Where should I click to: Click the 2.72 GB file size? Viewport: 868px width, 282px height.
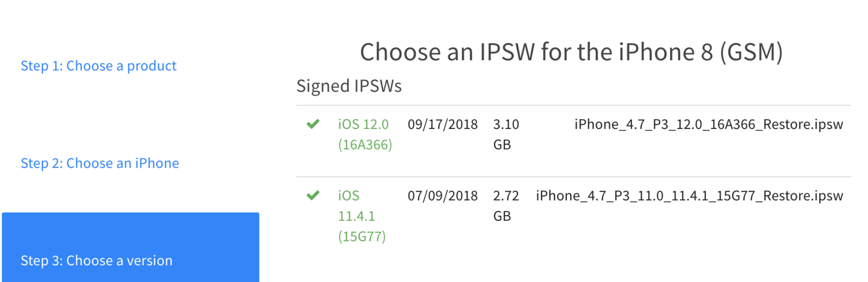[x=506, y=196]
